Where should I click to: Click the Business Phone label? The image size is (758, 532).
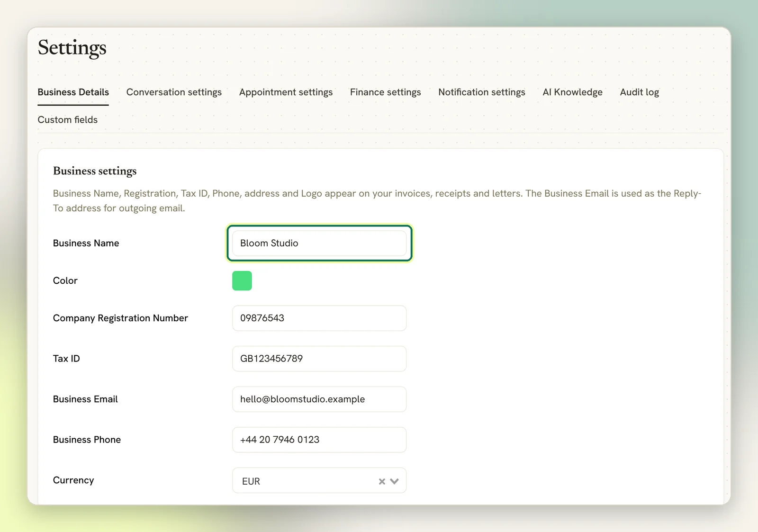[87, 440]
